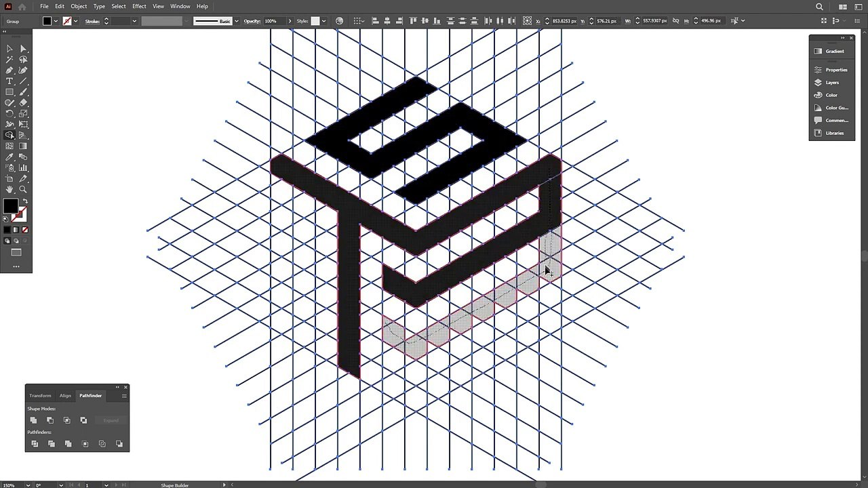Select the Hand tool
This screenshot has width=868, height=488.
coord(9,190)
